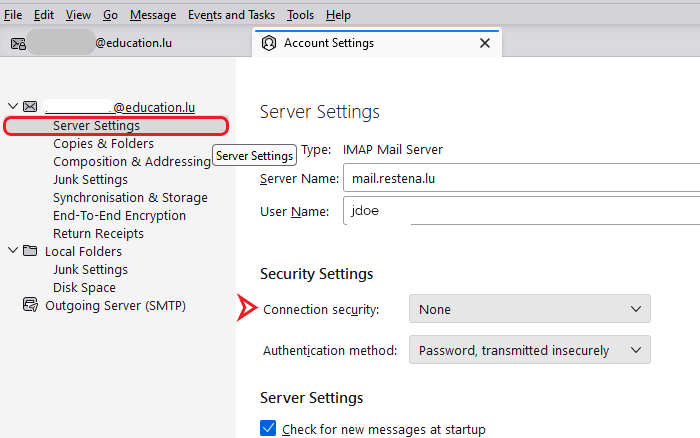
Task: Click the Account Settings tab icon
Action: click(268, 43)
